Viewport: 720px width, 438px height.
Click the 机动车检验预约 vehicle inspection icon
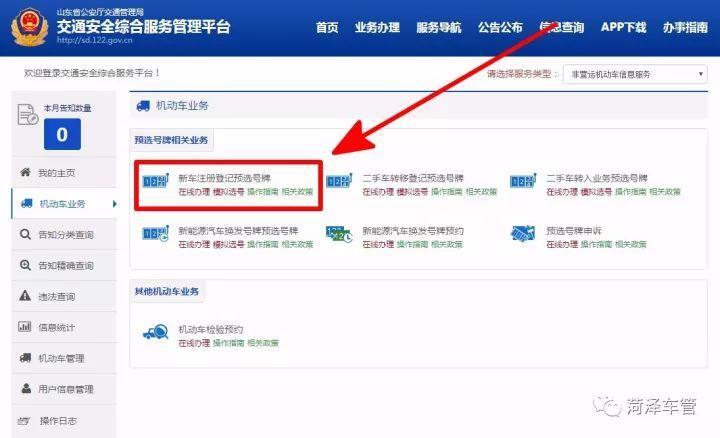click(x=155, y=334)
